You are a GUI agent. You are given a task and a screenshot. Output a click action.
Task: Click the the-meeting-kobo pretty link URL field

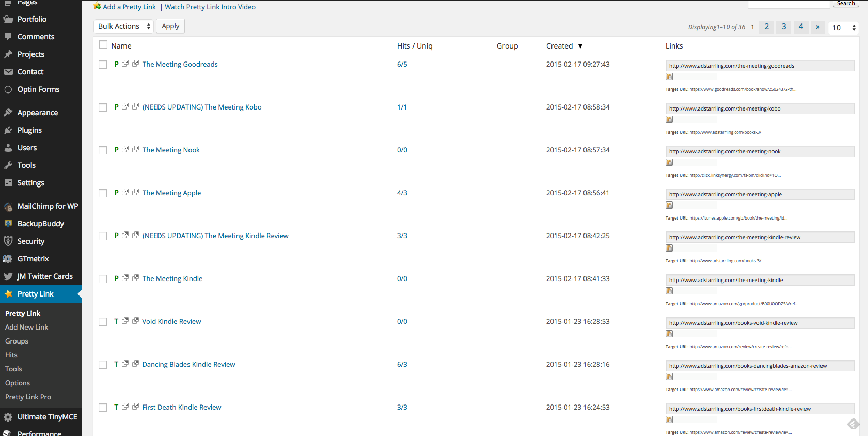760,108
